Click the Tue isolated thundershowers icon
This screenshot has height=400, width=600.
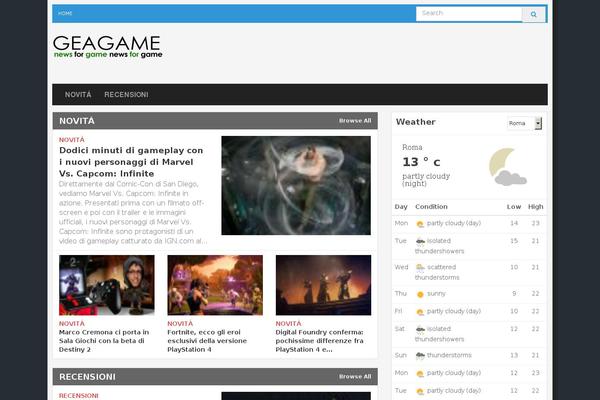pyautogui.click(x=420, y=241)
